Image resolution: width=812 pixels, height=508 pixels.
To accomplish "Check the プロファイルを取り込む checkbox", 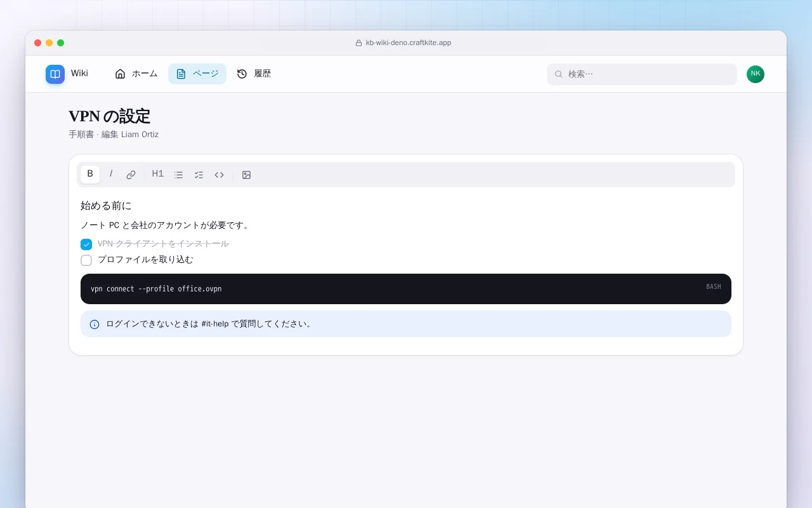I will (x=86, y=260).
